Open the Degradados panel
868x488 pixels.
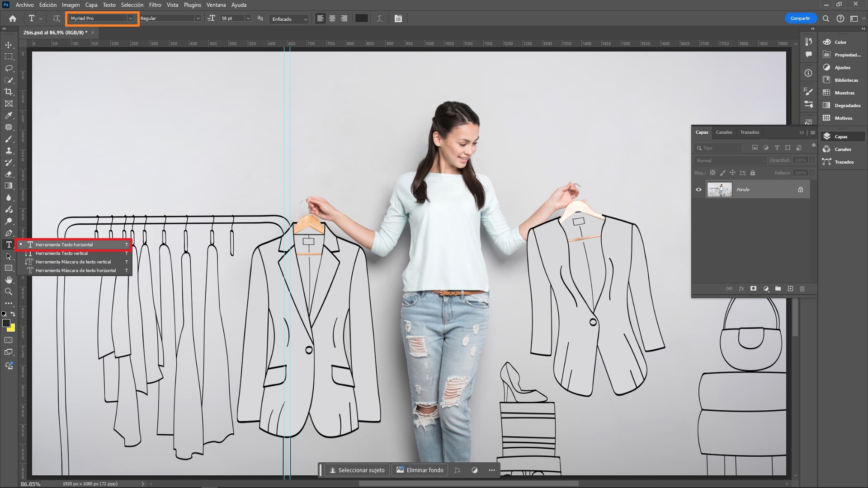click(842, 105)
